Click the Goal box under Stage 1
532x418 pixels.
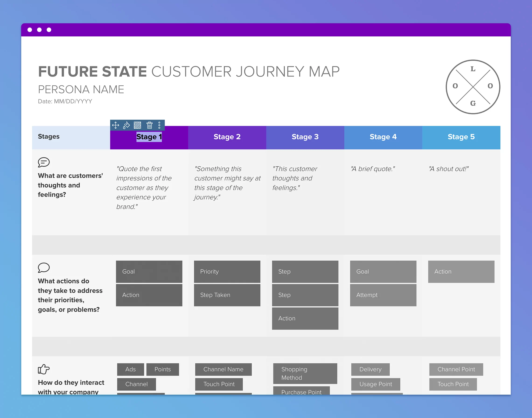point(149,272)
